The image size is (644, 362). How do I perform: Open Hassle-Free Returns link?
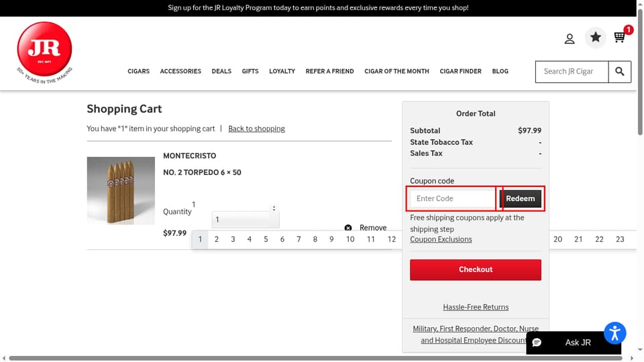[476, 307]
